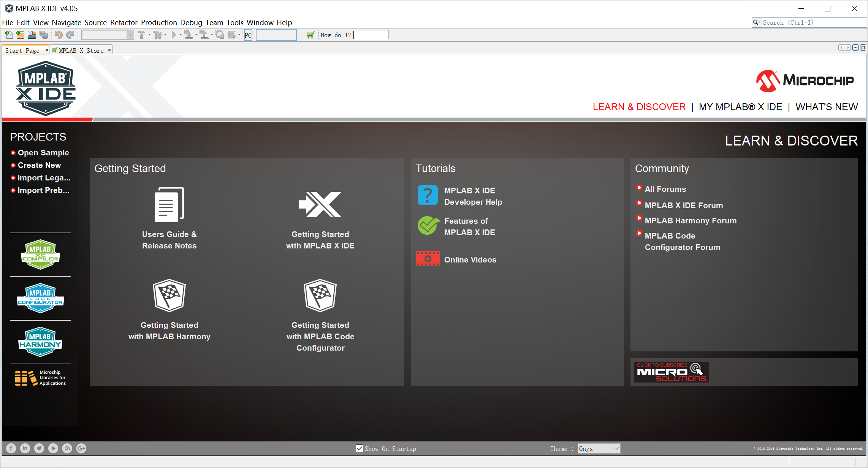868x468 pixels.
Task: Open the MPLAB XC Compiler logo
Action: (40, 255)
